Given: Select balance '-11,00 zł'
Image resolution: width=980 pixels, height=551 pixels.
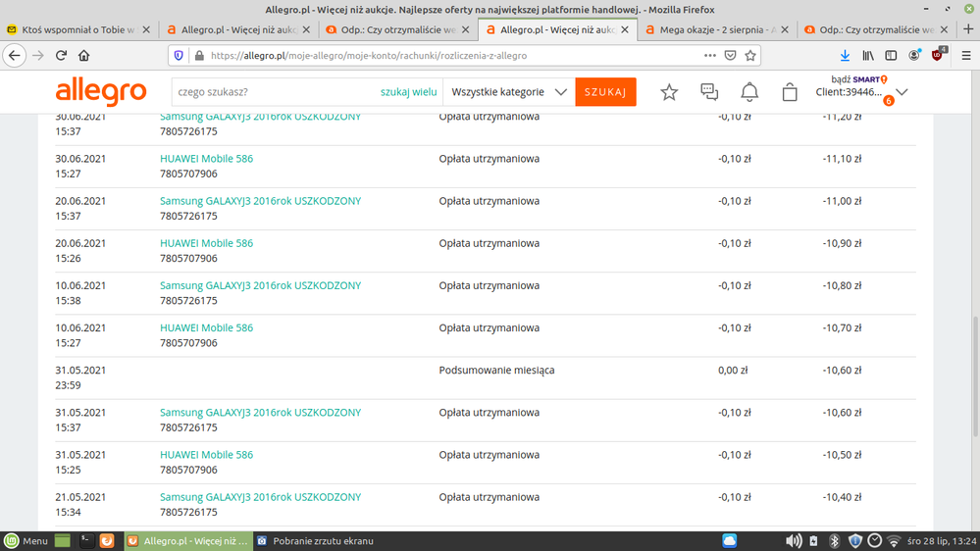Looking at the screenshot, I should [x=842, y=201].
